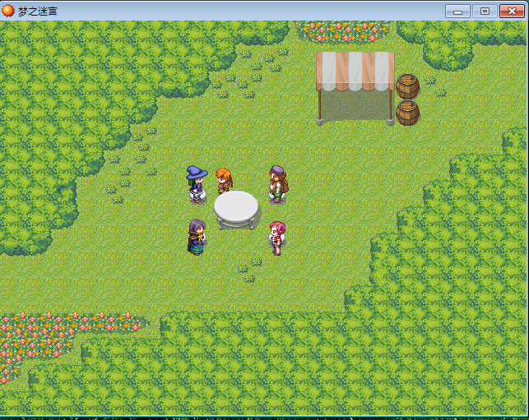Screen dimensions: 529x420
Task: Select the pink-haired girl character
Action: tap(277, 238)
